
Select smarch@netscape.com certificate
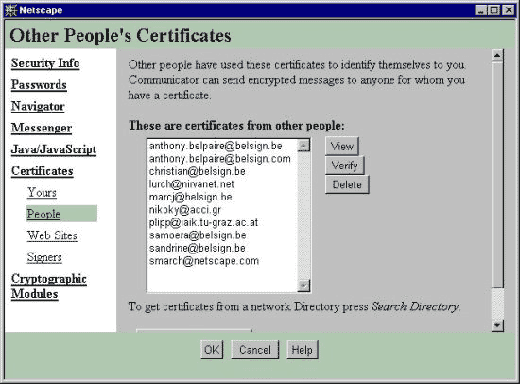[222, 261]
